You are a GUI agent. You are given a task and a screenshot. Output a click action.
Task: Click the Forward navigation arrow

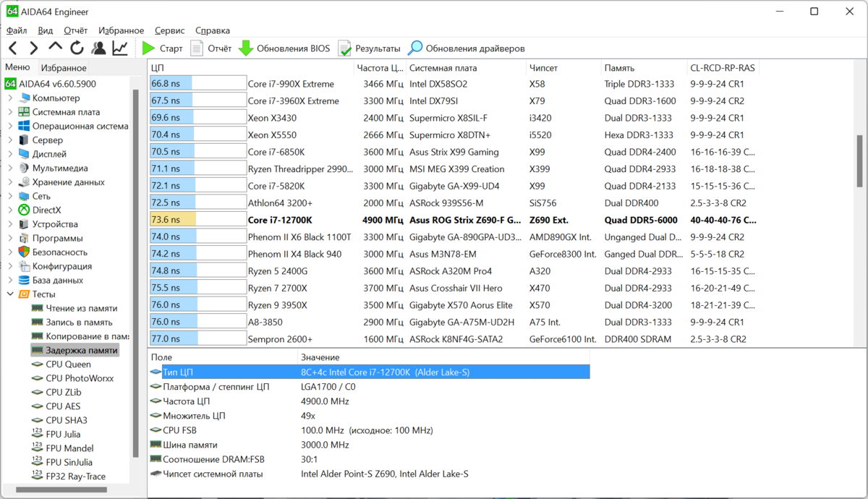tap(33, 48)
